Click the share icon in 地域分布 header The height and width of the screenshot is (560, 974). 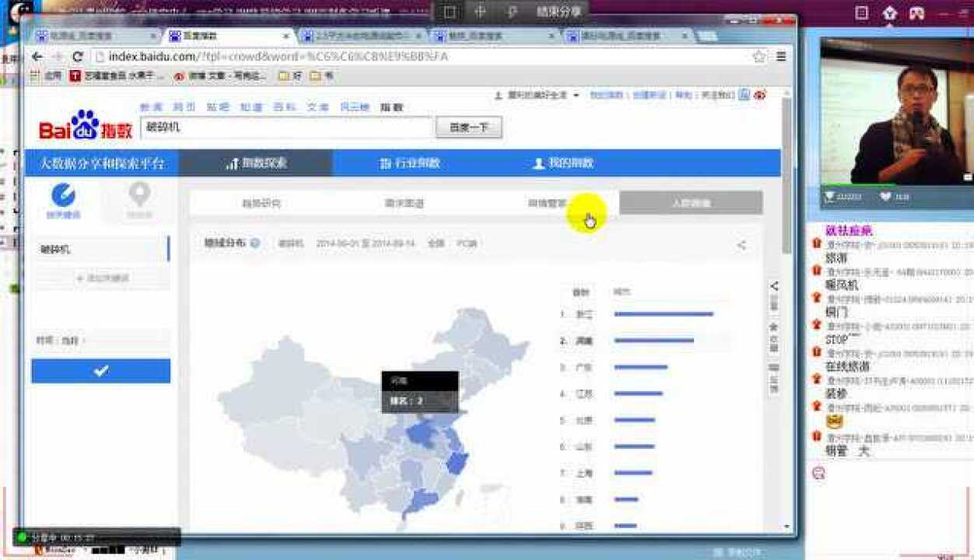741,245
